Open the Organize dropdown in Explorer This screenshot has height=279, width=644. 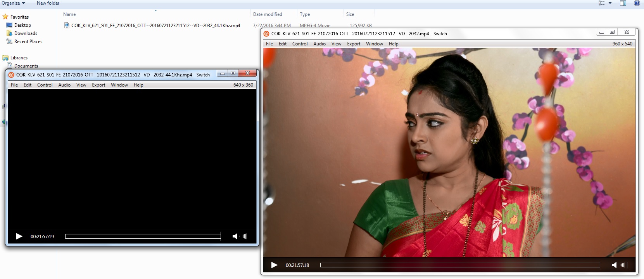[x=13, y=3]
